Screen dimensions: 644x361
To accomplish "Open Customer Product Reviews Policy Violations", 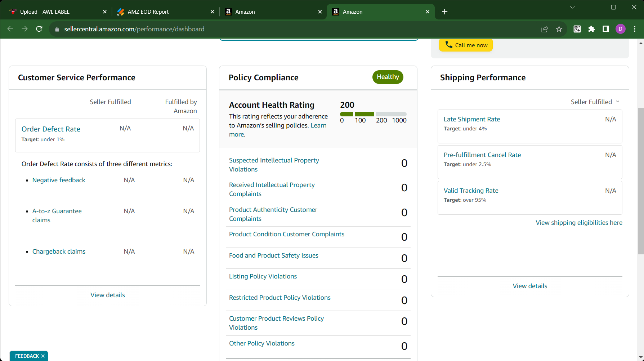I will (276, 323).
